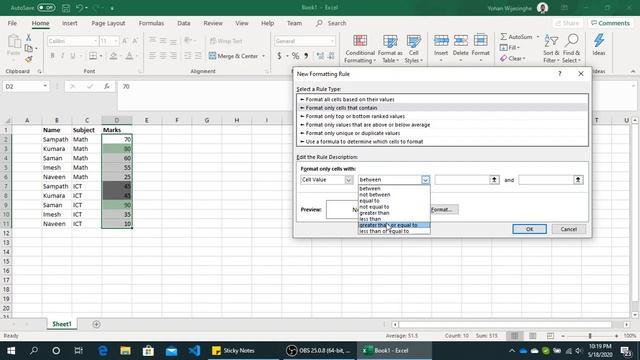
Task: Select 'Use a formula to determine' rule type
Action: [x=442, y=142]
